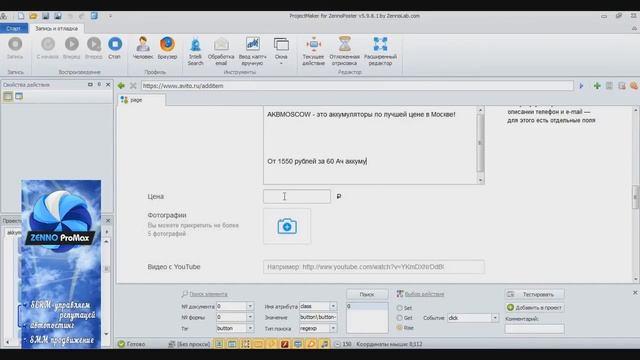Click the blue go arrow after address bar

click(x=581, y=86)
